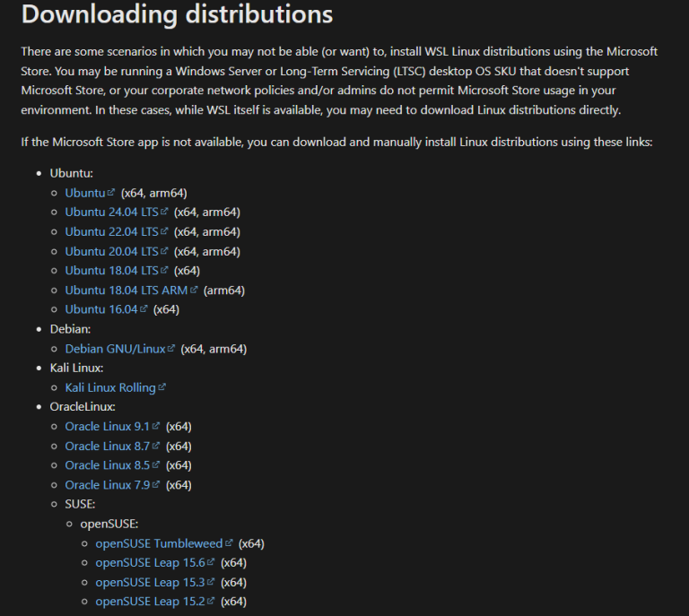This screenshot has height=616, width=689.
Task: Click external-link icon beside Ubuntu 16.04
Action: (144, 308)
